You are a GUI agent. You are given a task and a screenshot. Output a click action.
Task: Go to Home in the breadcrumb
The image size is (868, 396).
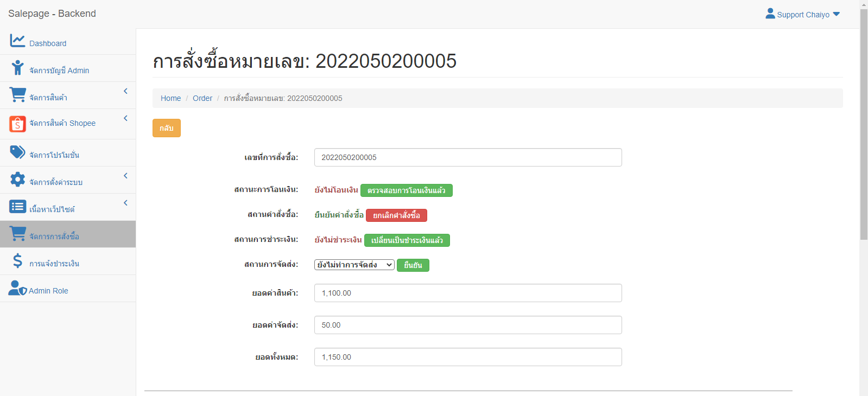[x=170, y=98]
